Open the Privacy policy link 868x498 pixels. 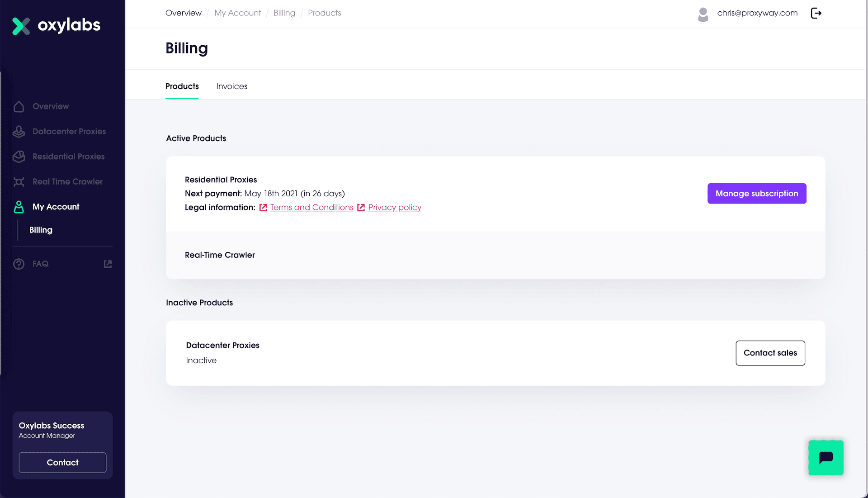[395, 207]
